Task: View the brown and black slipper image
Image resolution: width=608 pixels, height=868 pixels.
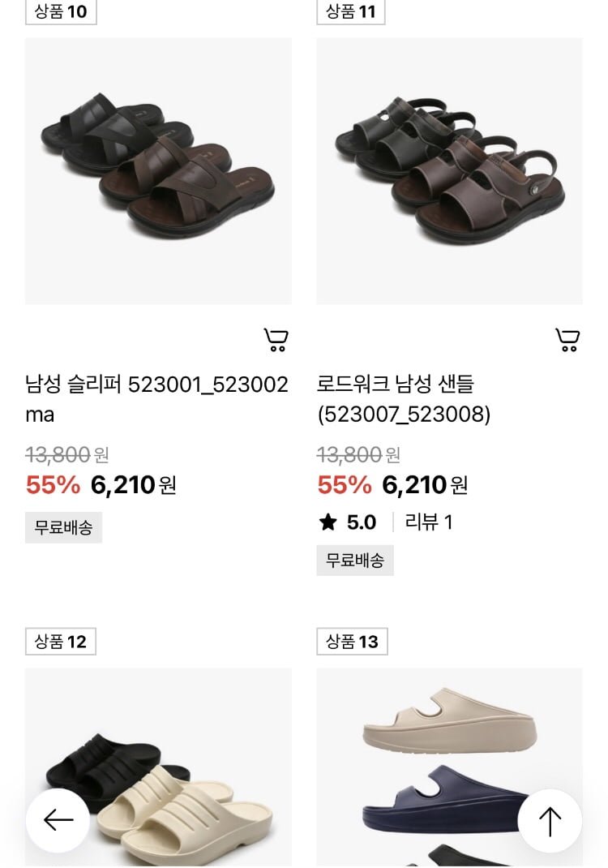Action: click(x=158, y=171)
